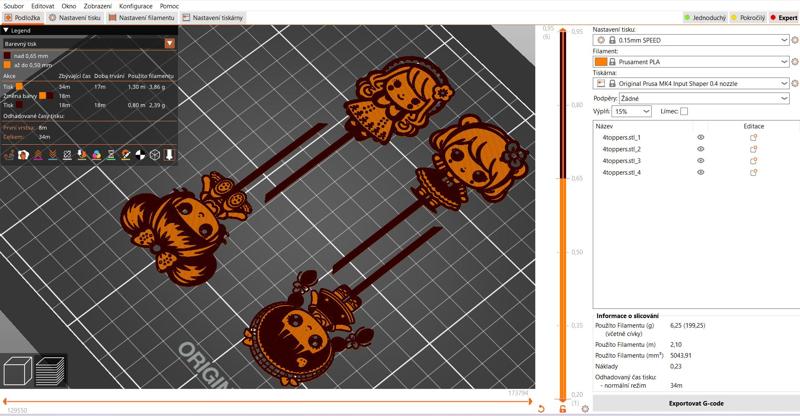Toggle Wipe moves visibility in legend toolbar

click(x=23, y=155)
